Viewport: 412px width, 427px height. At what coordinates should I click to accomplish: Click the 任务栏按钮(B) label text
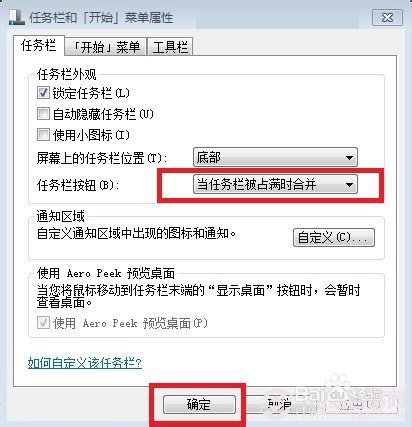click(x=78, y=185)
